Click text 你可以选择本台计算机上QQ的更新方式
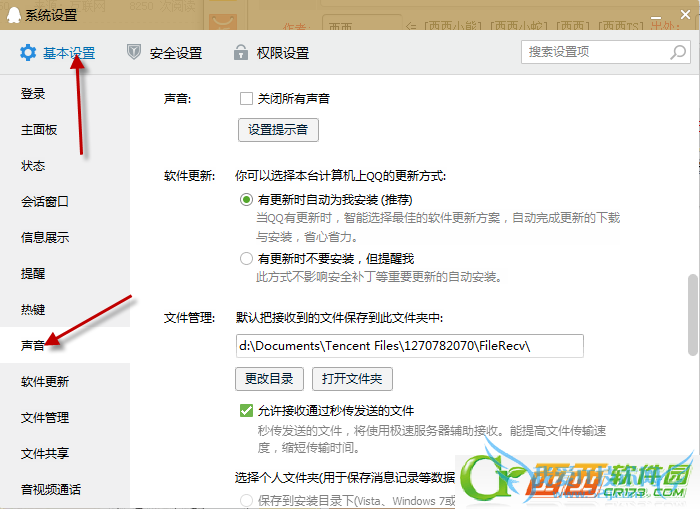 (x=340, y=176)
